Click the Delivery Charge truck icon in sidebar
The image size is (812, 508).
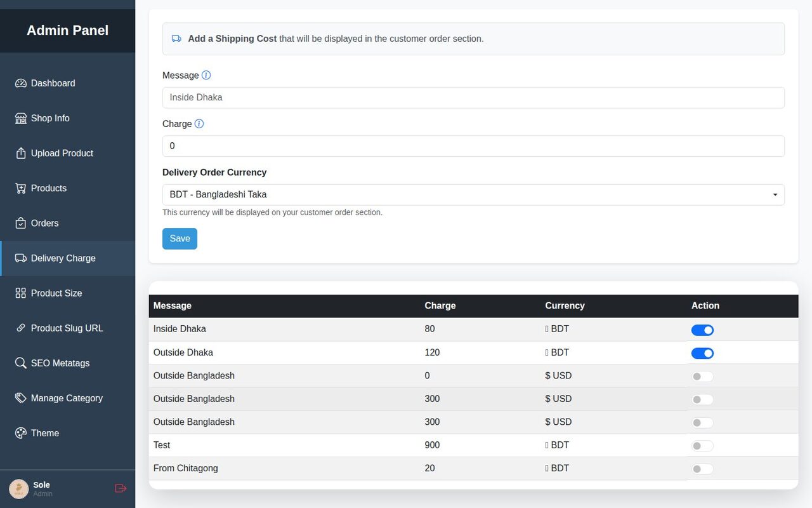point(20,258)
